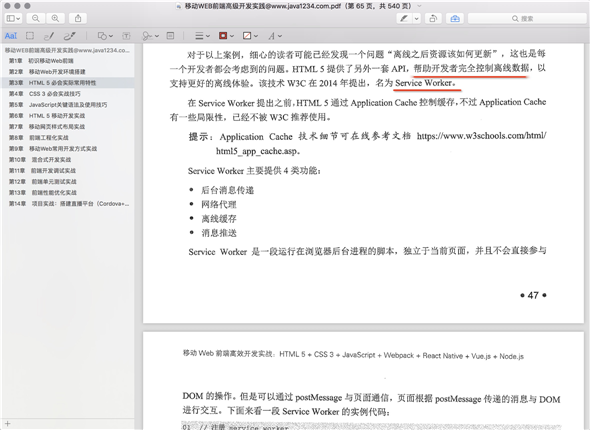The height and width of the screenshot is (430, 590).
Task: Add a Note annotation
Action: 170,36
